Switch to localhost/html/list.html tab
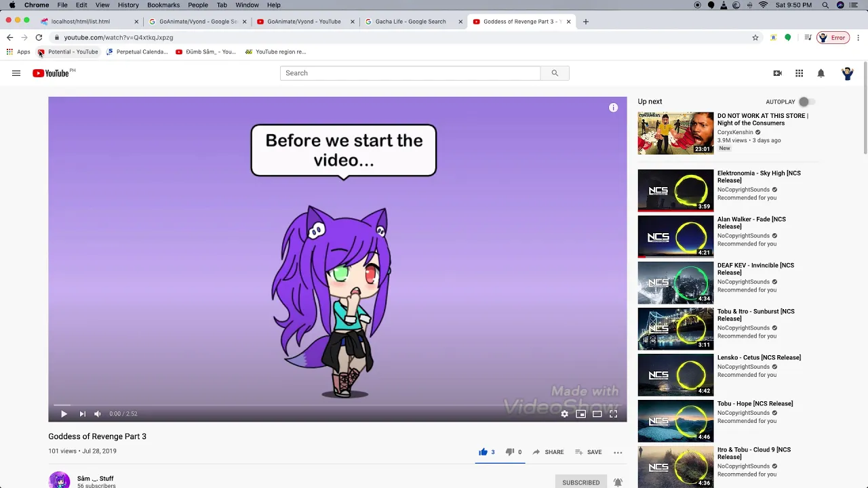The width and height of the screenshot is (868, 488). (90, 22)
